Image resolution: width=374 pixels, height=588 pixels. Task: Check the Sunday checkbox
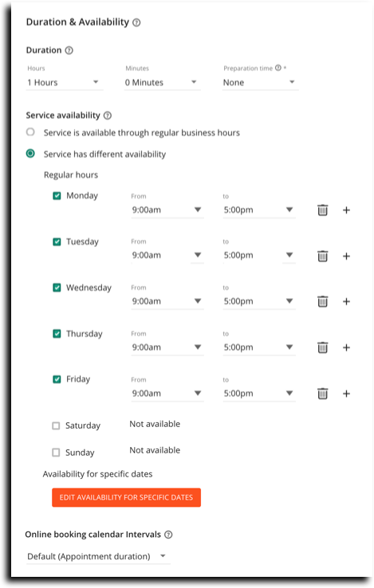point(56,453)
